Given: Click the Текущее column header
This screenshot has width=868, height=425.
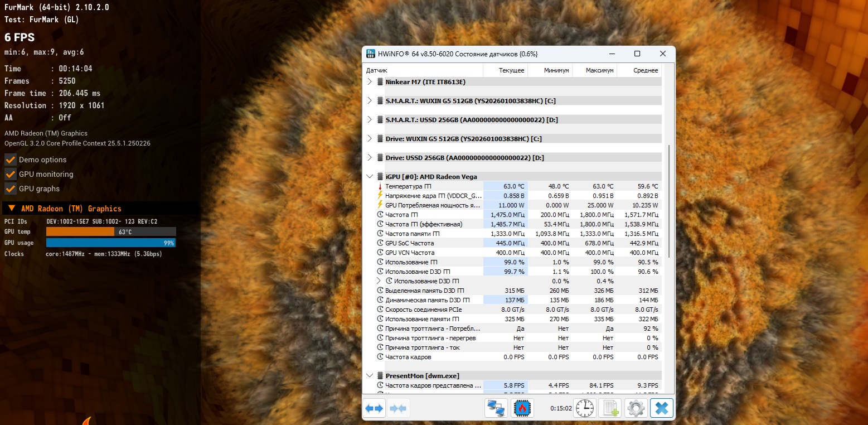Looking at the screenshot, I should (x=505, y=71).
